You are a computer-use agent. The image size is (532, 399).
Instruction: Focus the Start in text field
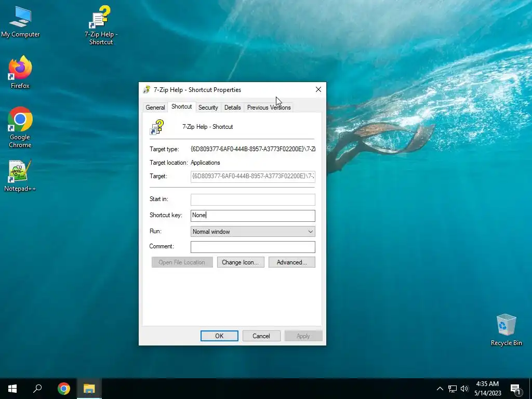(253, 199)
